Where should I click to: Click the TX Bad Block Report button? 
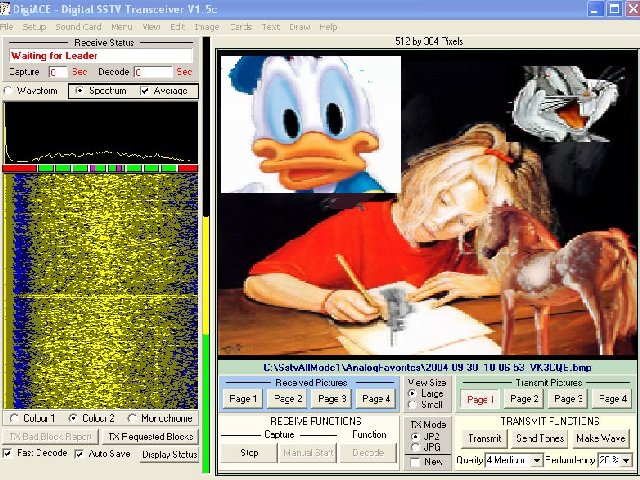pyautogui.click(x=51, y=437)
